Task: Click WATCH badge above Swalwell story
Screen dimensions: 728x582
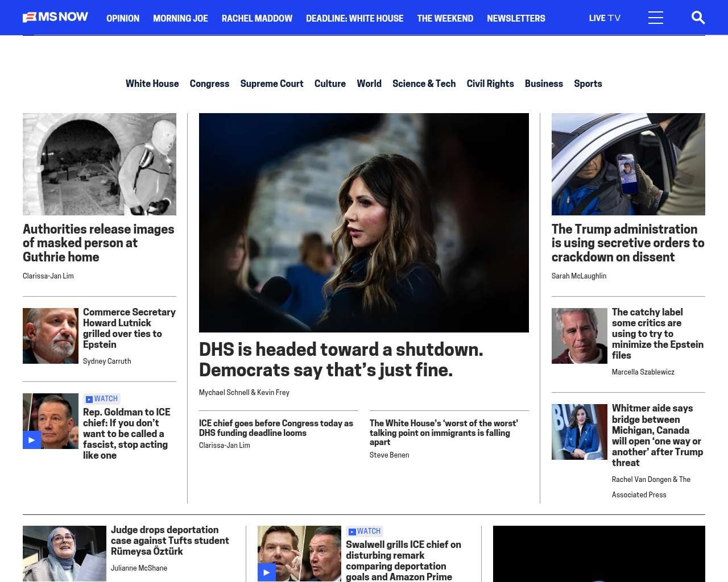Action: 365,531
